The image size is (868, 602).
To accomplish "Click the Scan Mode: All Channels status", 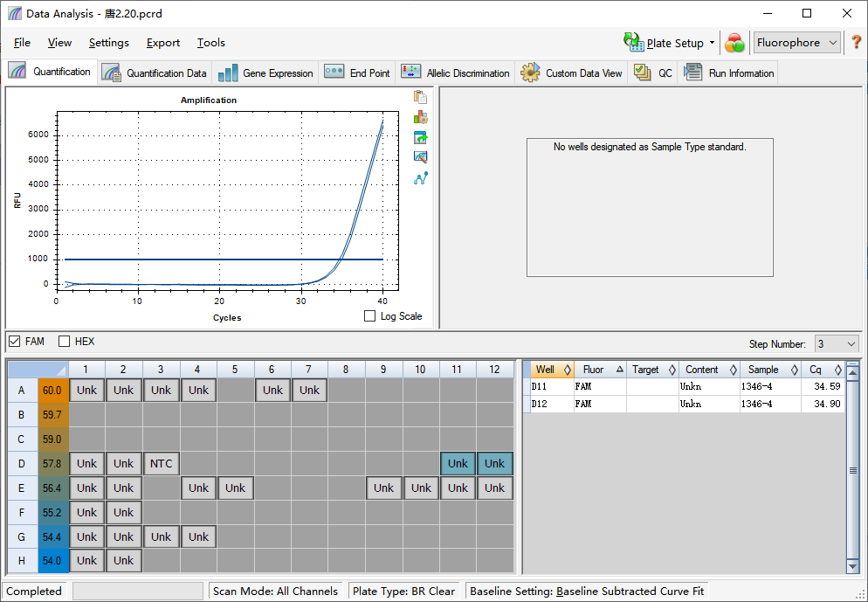I will (x=275, y=591).
